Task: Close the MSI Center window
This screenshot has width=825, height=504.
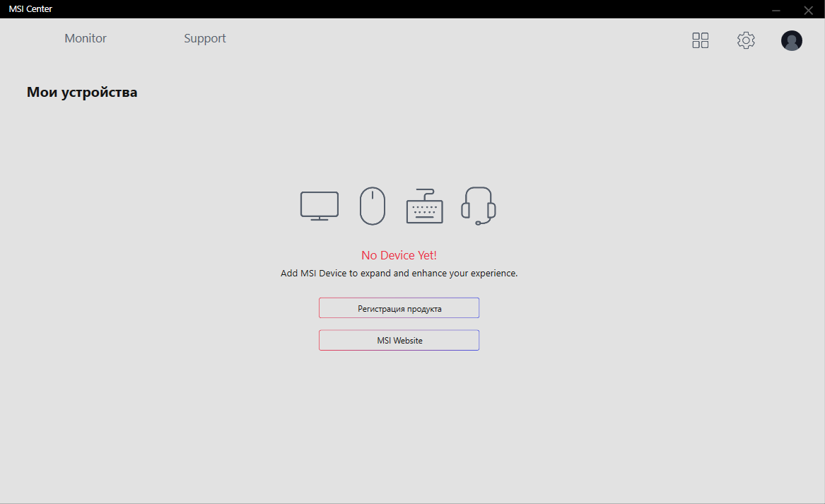Action: coord(808,10)
